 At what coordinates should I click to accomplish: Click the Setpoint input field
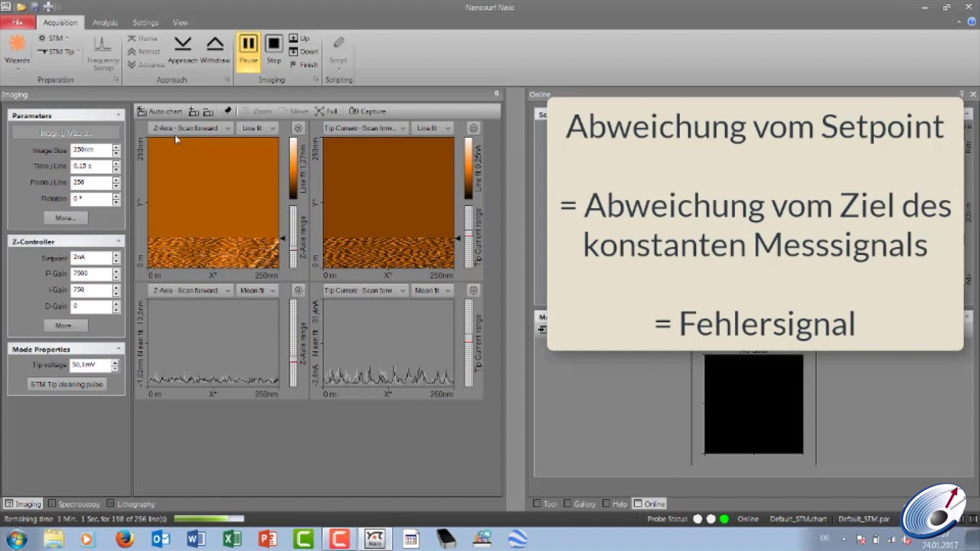[x=90, y=257]
